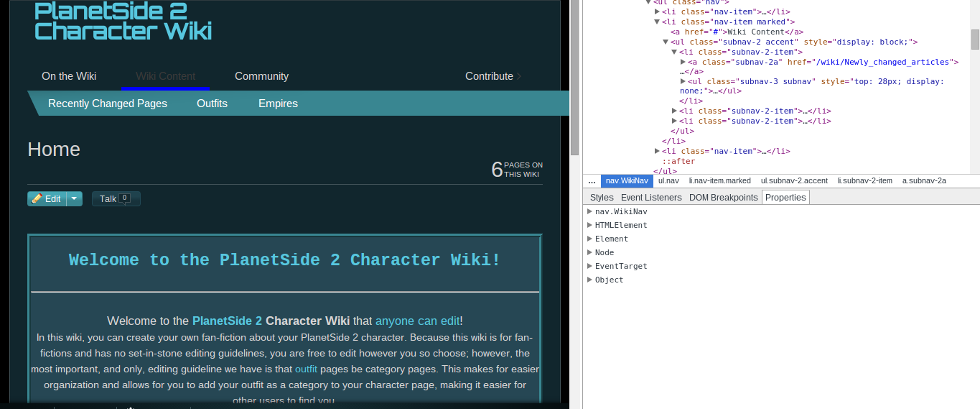Follow the 'PlanetSide 2' link in welcome text
This screenshot has width=980, height=409.
(227, 321)
